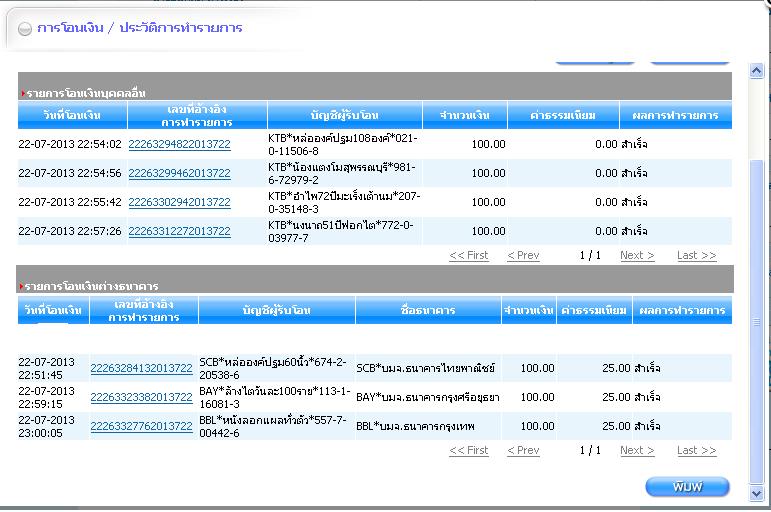Go to First page in รายการโอนเงินต่างธนาคาร table

pyautogui.click(x=469, y=451)
